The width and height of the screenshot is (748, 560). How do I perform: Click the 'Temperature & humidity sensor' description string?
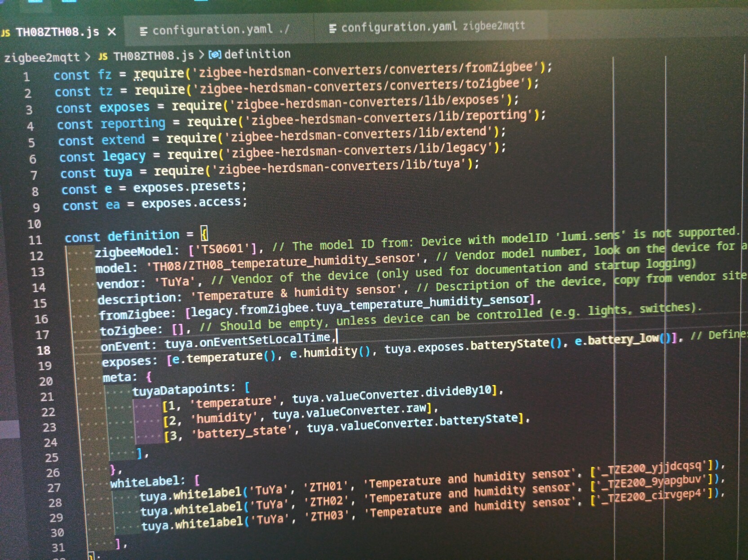pos(297,293)
